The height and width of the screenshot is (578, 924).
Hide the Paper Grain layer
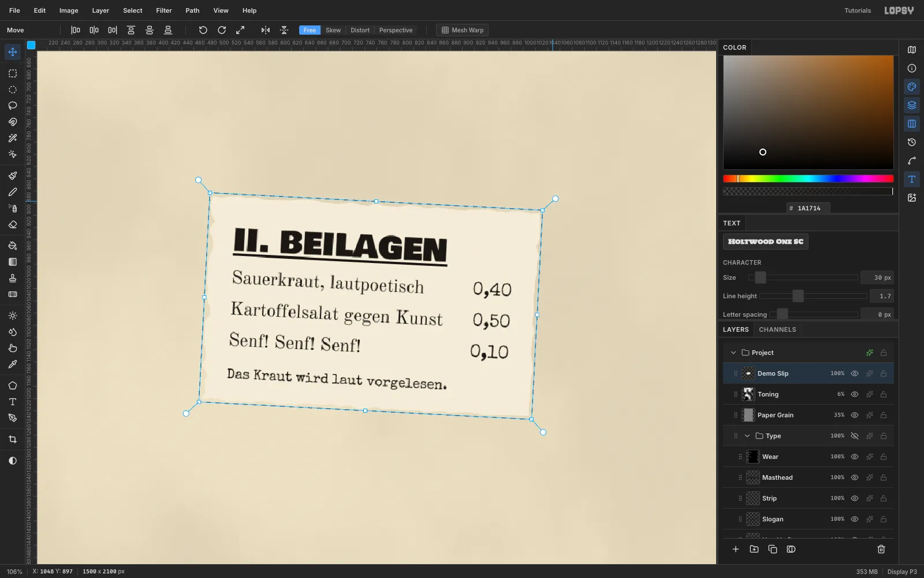pyautogui.click(x=855, y=415)
